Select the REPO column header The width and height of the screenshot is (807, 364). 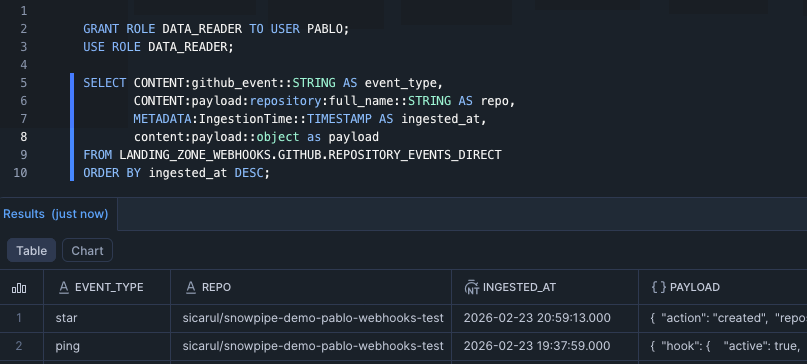[x=311, y=287]
